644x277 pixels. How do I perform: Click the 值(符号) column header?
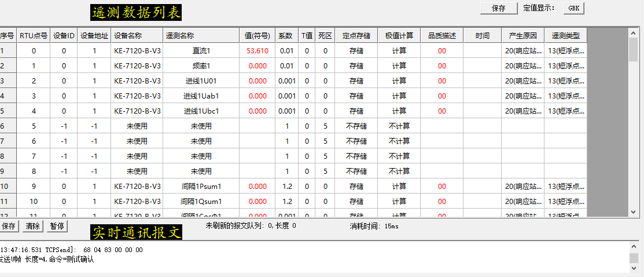point(257,35)
